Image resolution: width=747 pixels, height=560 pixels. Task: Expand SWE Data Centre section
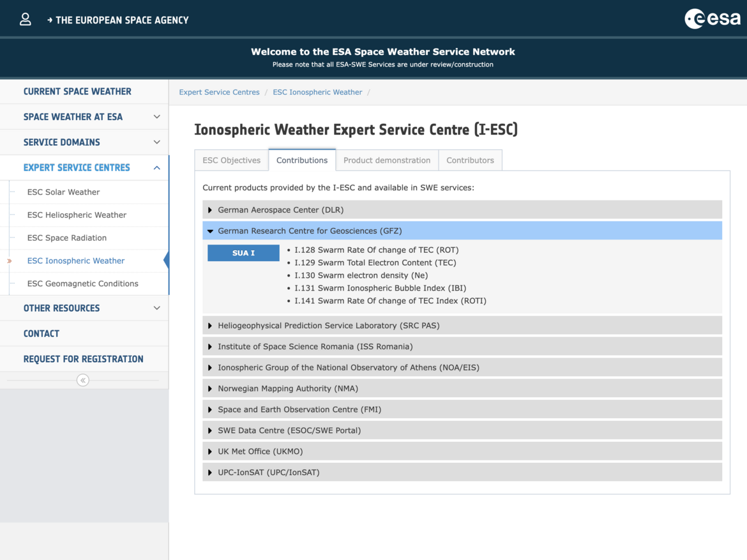[x=462, y=430]
